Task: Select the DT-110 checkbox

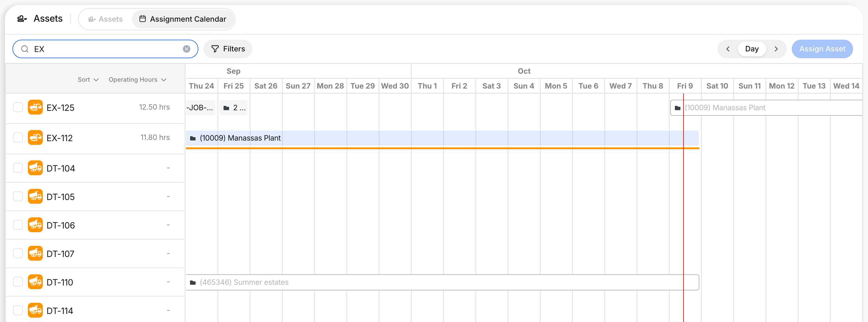Action: click(18, 282)
